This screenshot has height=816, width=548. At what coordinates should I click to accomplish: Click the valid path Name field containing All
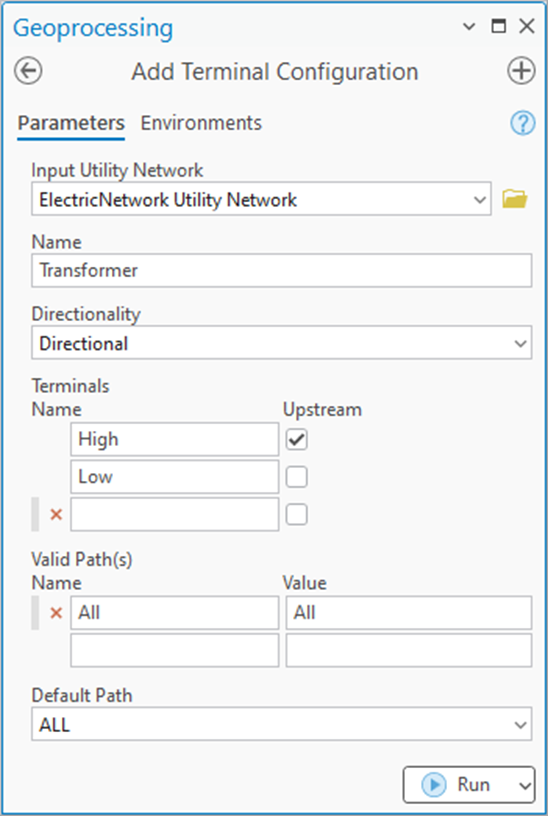pyautogui.click(x=175, y=613)
